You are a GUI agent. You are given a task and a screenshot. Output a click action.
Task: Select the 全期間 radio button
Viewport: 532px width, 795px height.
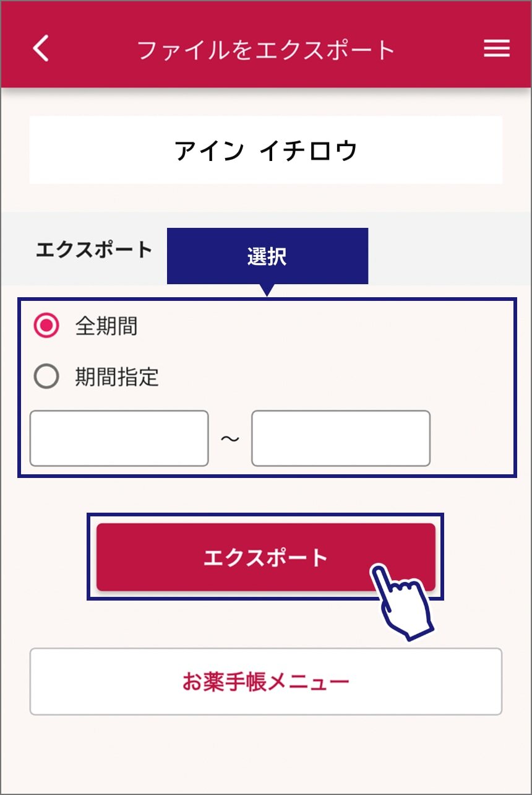tap(46, 326)
